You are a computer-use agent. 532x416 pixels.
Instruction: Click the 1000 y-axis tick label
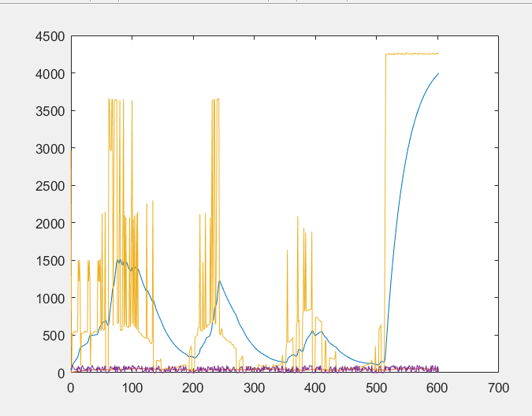click(47, 298)
